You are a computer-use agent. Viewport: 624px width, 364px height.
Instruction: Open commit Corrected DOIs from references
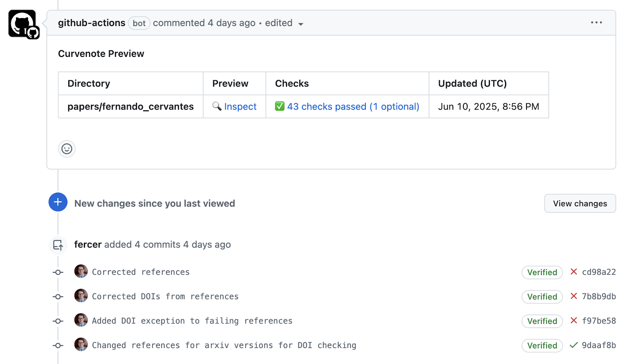click(165, 296)
